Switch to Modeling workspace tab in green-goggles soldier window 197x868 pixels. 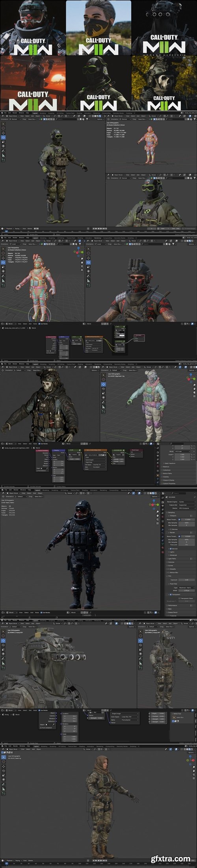coord(43,113)
